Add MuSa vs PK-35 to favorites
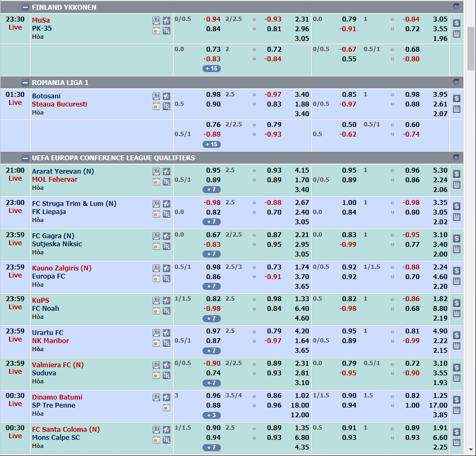Screen dimensions: 476x456 (167, 20)
